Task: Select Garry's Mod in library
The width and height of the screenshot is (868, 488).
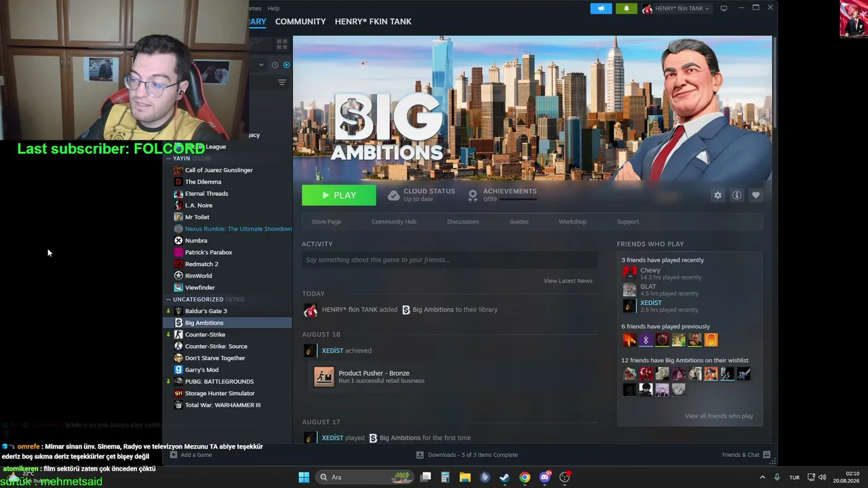Action: coord(201,370)
